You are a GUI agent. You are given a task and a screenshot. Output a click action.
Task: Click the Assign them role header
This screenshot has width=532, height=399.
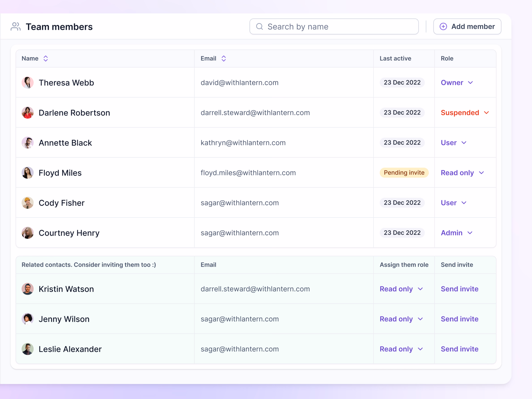point(404,265)
